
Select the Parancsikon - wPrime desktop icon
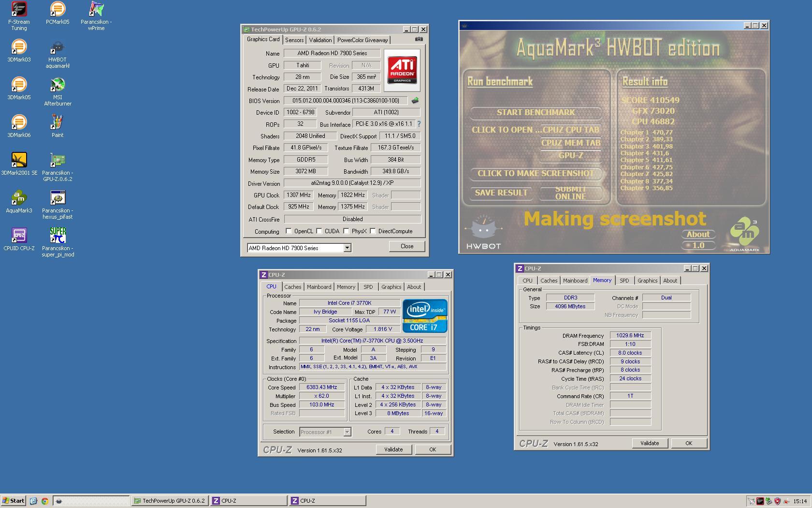tap(96, 16)
